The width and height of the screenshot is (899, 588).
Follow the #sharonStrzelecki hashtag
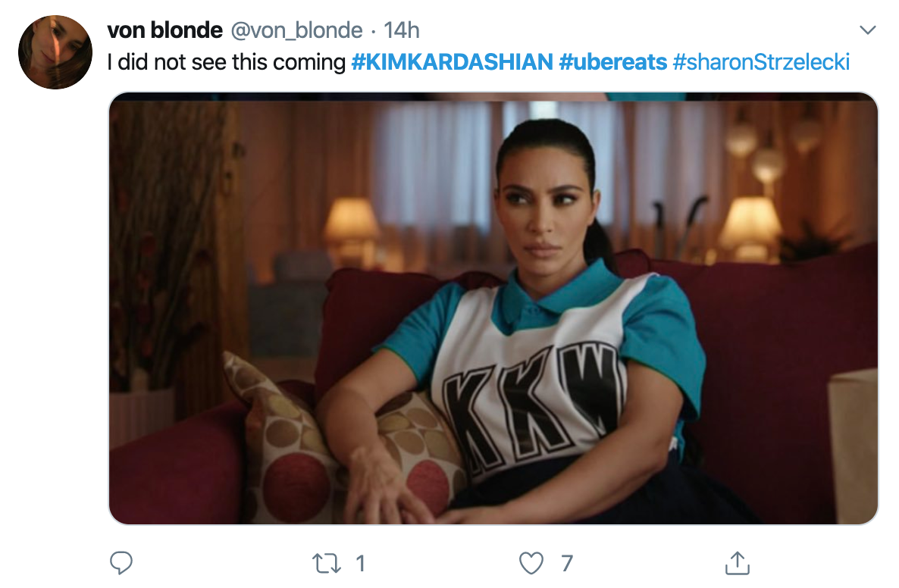(761, 62)
